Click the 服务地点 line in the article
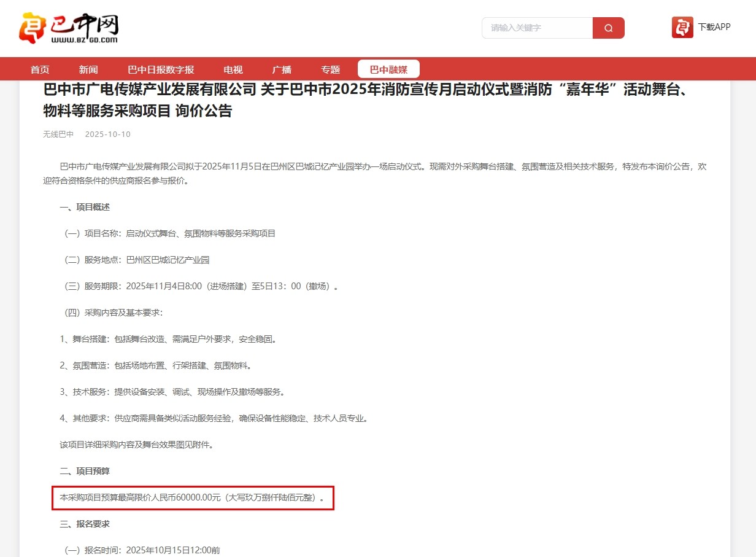 [x=137, y=260]
